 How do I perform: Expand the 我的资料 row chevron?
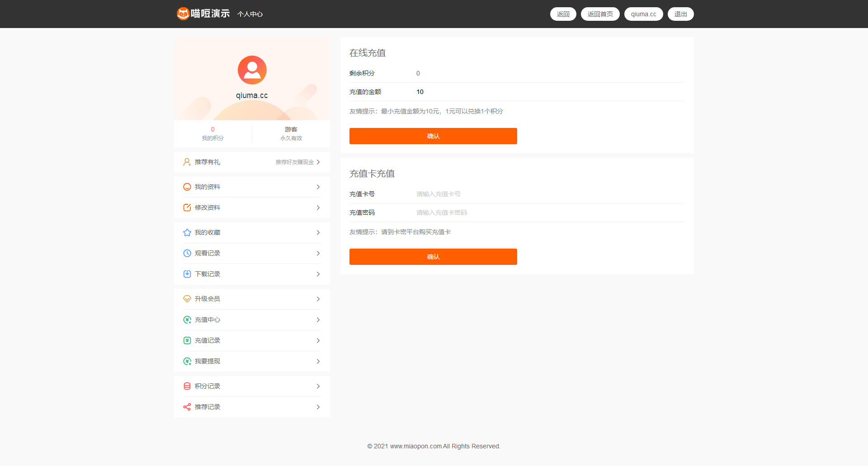(318, 187)
